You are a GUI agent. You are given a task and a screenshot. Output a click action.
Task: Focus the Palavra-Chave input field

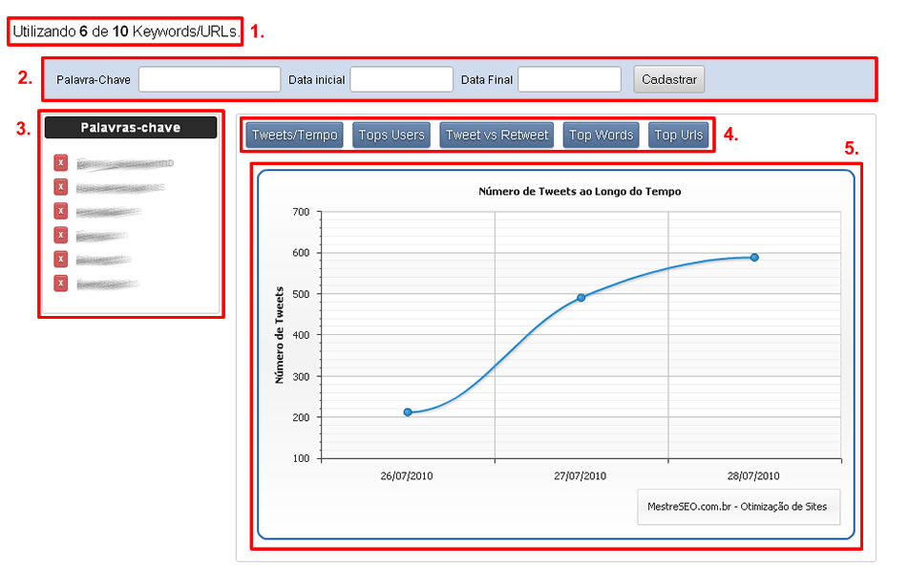[x=209, y=79]
